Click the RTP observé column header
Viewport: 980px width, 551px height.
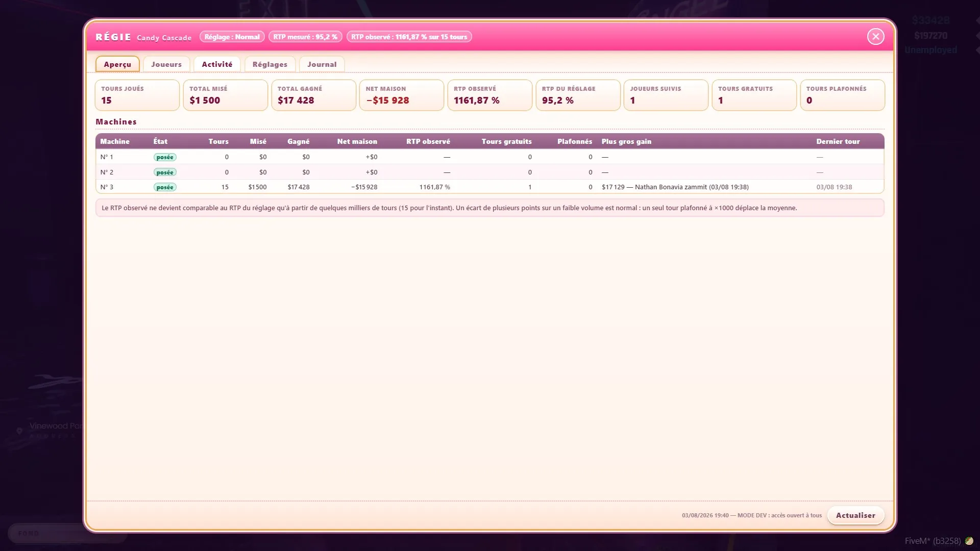click(x=428, y=141)
